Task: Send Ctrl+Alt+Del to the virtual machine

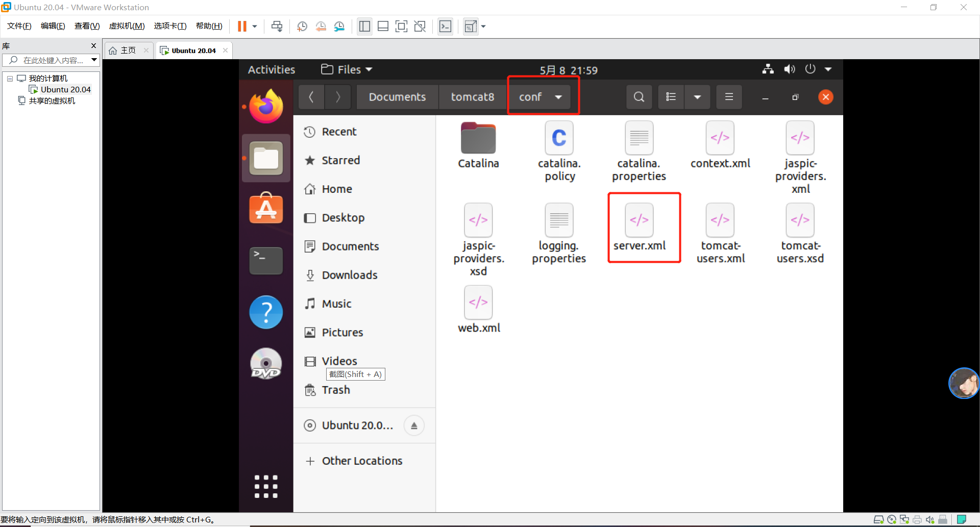Action: coord(277,26)
